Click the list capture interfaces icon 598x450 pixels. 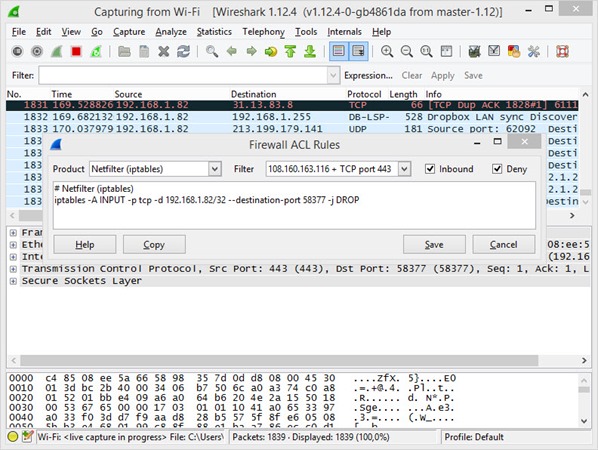tap(17, 51)
